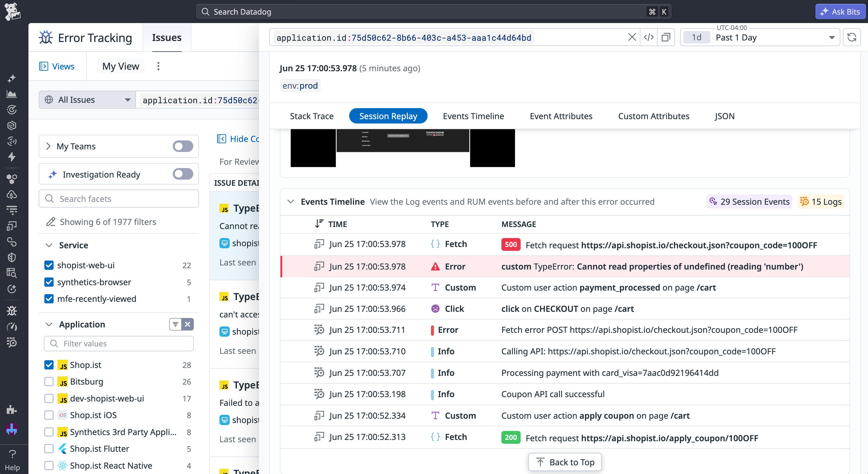This screenshot has height=474, width=868.
Task: Copy the query with the duplicate icon
Action: pos(666,37)
